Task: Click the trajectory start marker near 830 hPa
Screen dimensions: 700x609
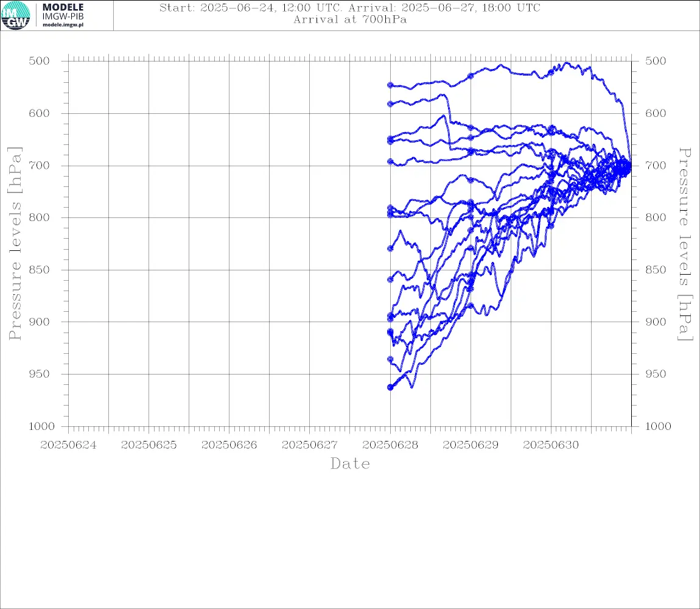Action: click(x=390, y=248)
